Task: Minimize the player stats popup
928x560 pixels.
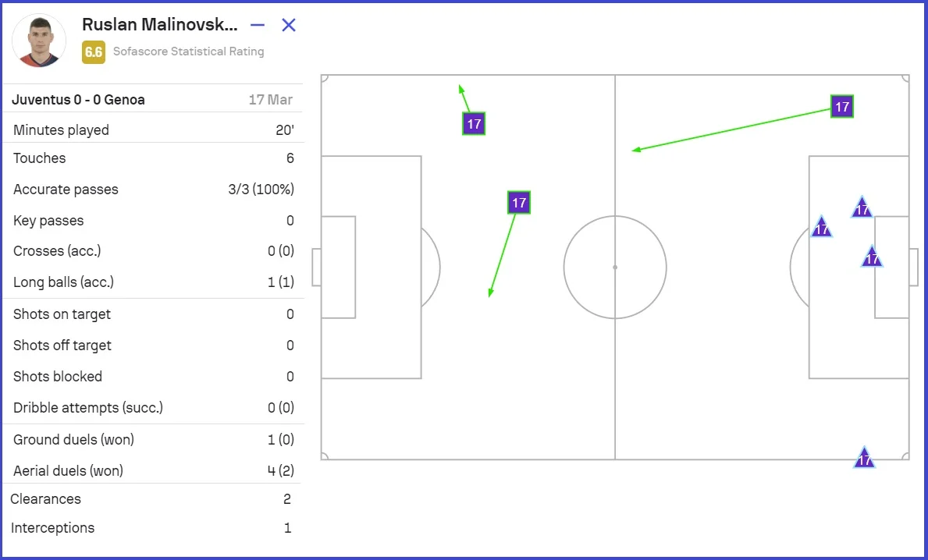Action: click(258, 25)
